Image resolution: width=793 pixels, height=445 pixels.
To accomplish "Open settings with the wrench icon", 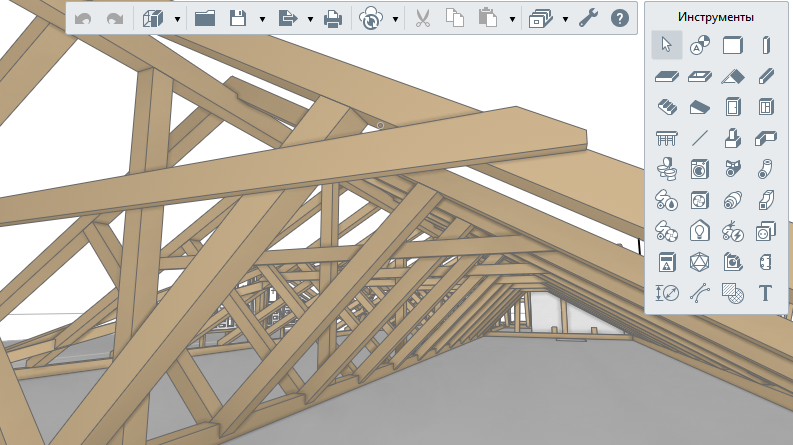I will tap(588, 19).
